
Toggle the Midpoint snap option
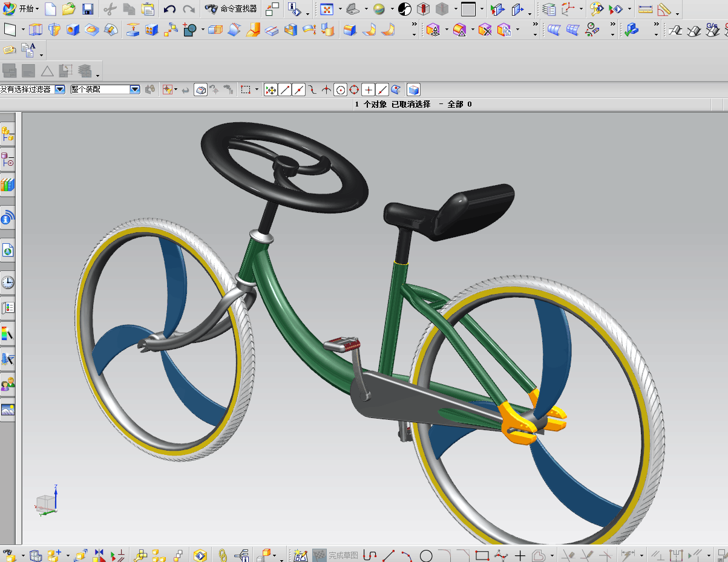click(299, 90)
